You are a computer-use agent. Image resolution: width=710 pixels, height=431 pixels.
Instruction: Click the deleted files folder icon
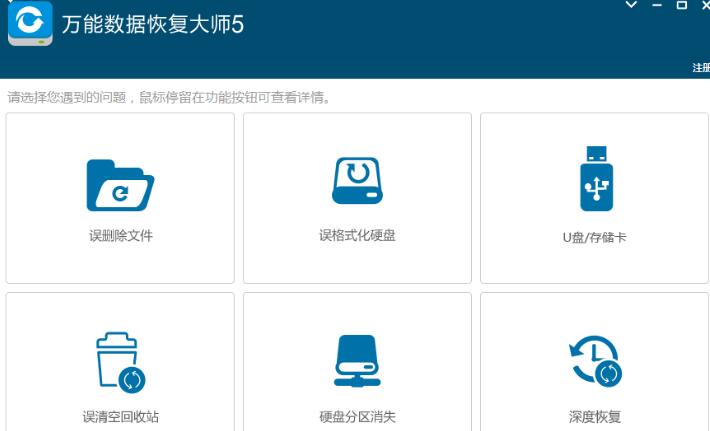point(120,185)
